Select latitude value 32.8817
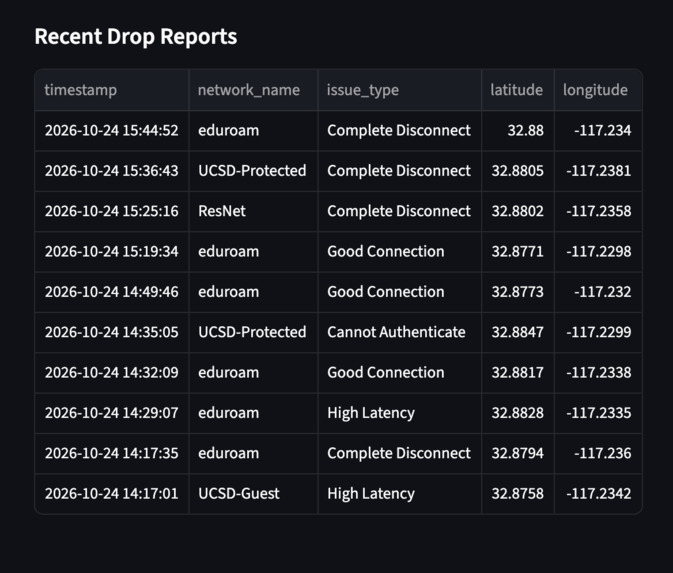 tap(518, 373)
